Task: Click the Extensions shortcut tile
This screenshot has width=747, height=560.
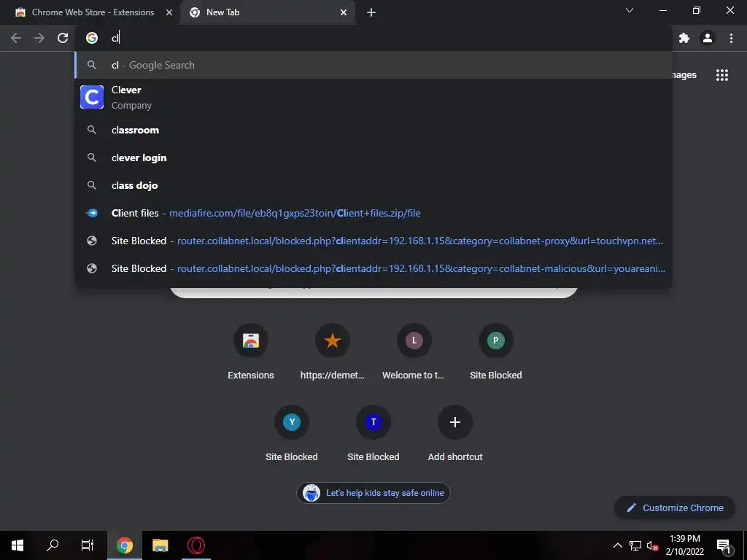Action: click(251, 351)
